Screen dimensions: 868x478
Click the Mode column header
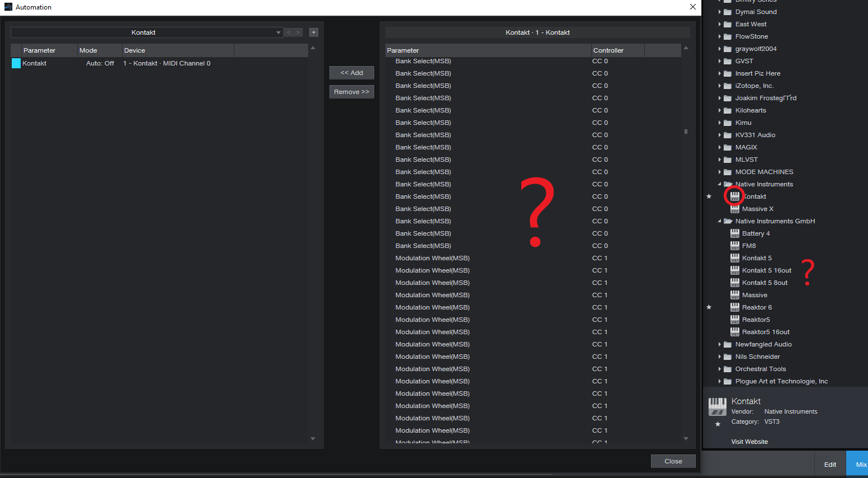(x=100, y=50)
